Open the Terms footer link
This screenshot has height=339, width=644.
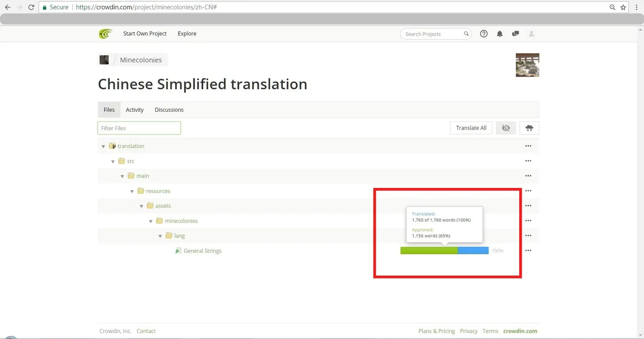(x=490, y=331)
